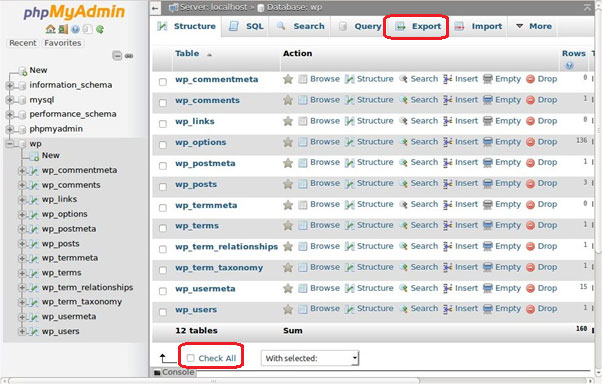
Task: Click the log out door icon
Action: (x=63, y=29)
